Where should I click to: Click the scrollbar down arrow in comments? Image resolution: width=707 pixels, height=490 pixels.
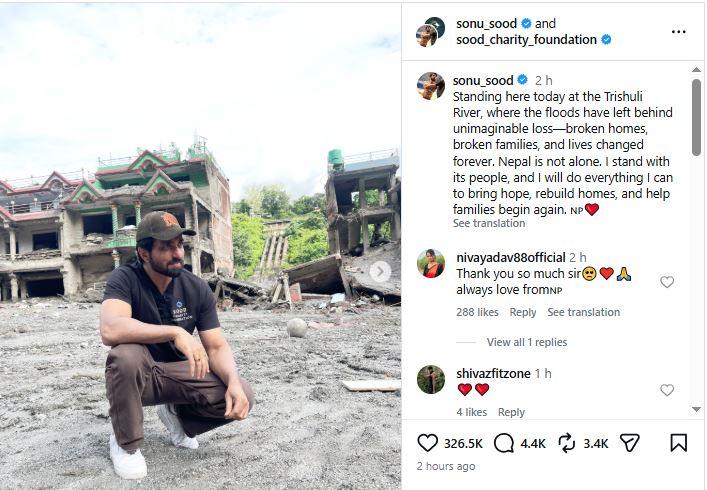[x=696, y=409]
